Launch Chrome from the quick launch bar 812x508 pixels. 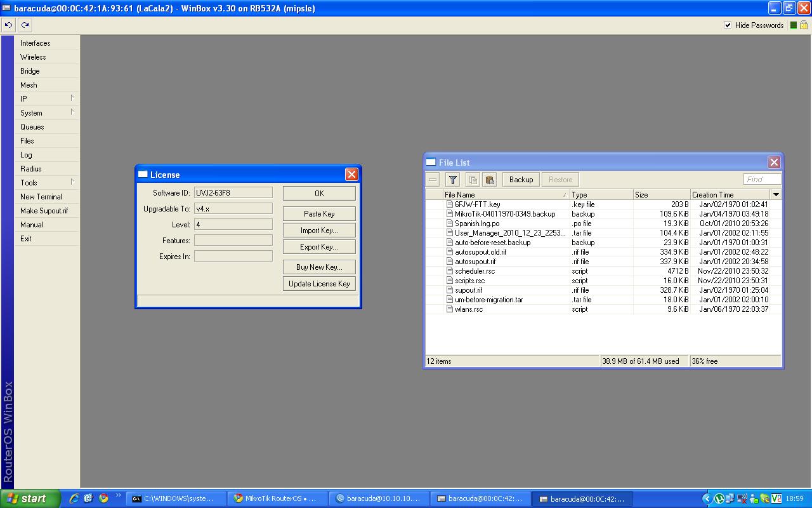click(103, 498)
